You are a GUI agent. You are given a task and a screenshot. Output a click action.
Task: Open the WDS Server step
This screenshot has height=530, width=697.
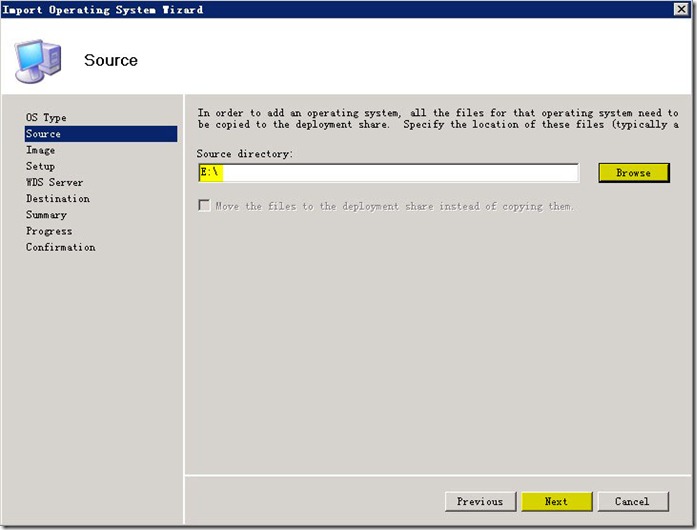click(54, 182)
